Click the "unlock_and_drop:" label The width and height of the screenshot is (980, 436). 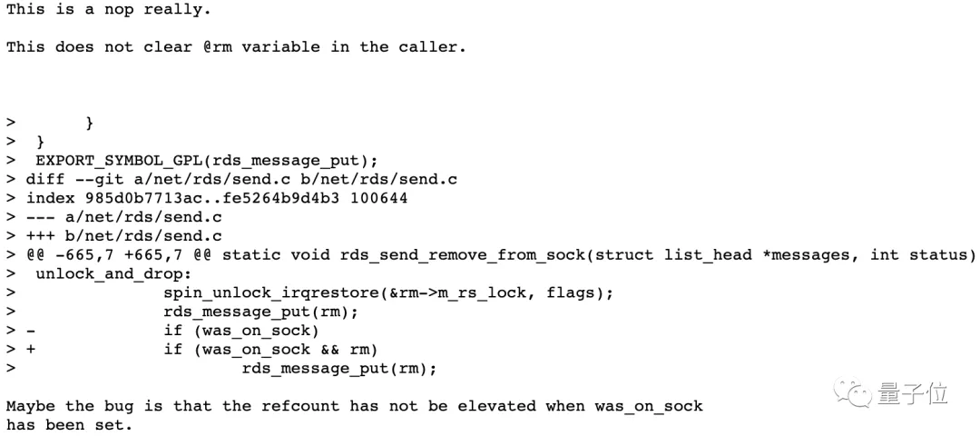[114, 273]
